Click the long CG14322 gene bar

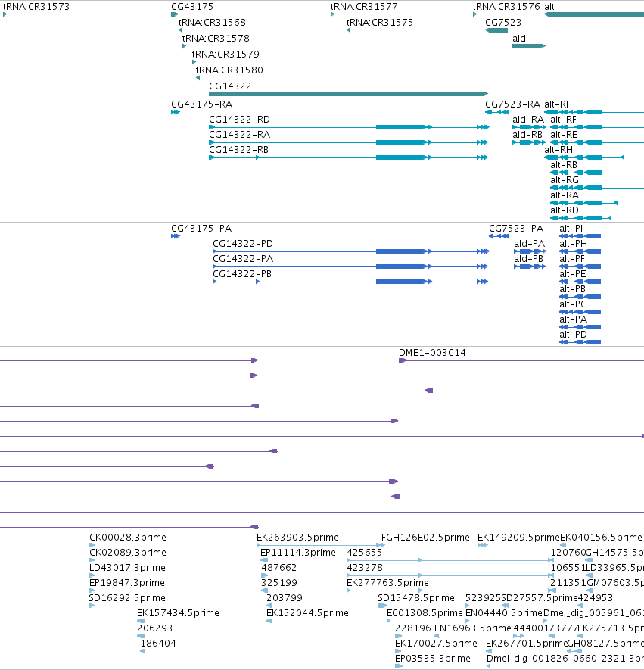[348, 94]
